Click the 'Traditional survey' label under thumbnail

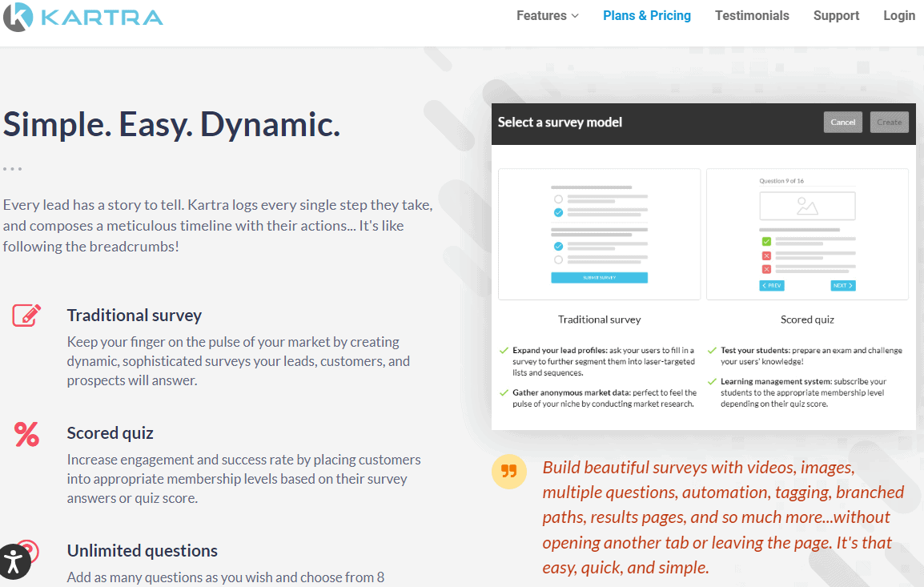coord(599,320)
